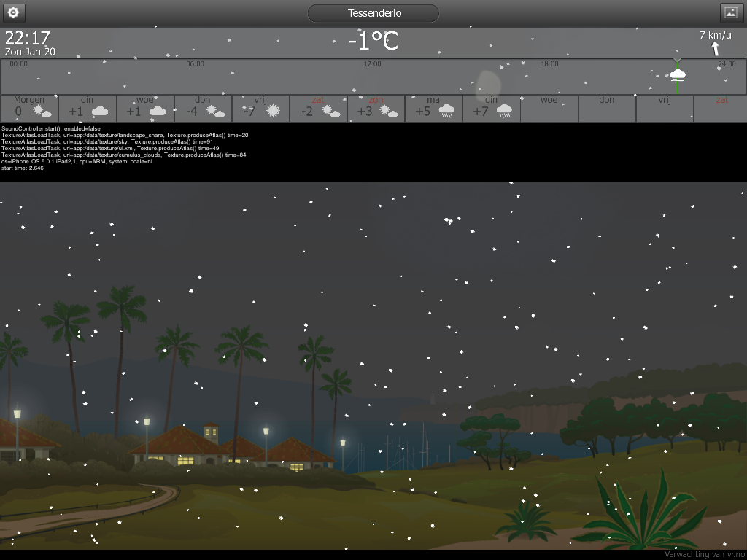Click partly sunny icon for 'don' -4
Screen dimensions: 747x560
tap(215, 112)
